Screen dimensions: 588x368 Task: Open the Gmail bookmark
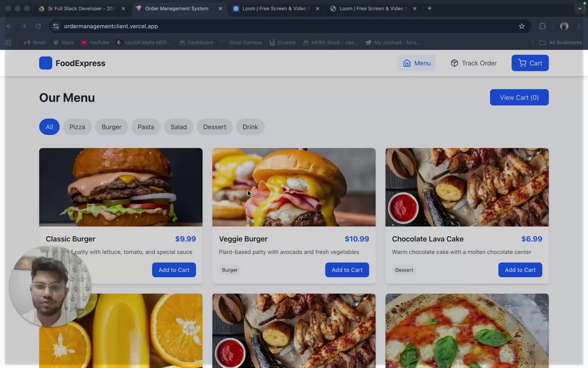point(35,42)
